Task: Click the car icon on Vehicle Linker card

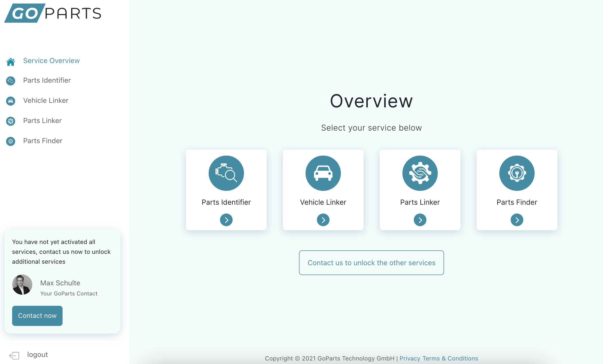Action: pyautogui.click(x=323, y=173)
